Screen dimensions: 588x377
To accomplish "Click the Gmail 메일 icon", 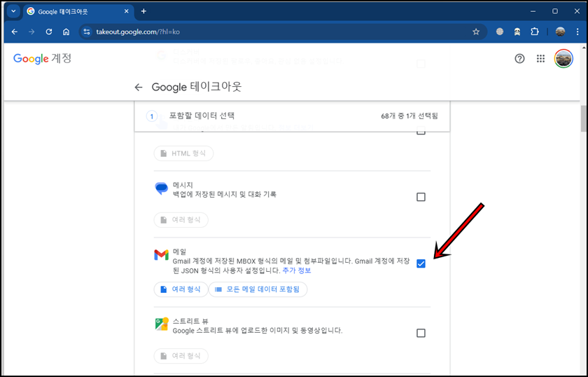I will pyautogui.click(x=161, y=255).
